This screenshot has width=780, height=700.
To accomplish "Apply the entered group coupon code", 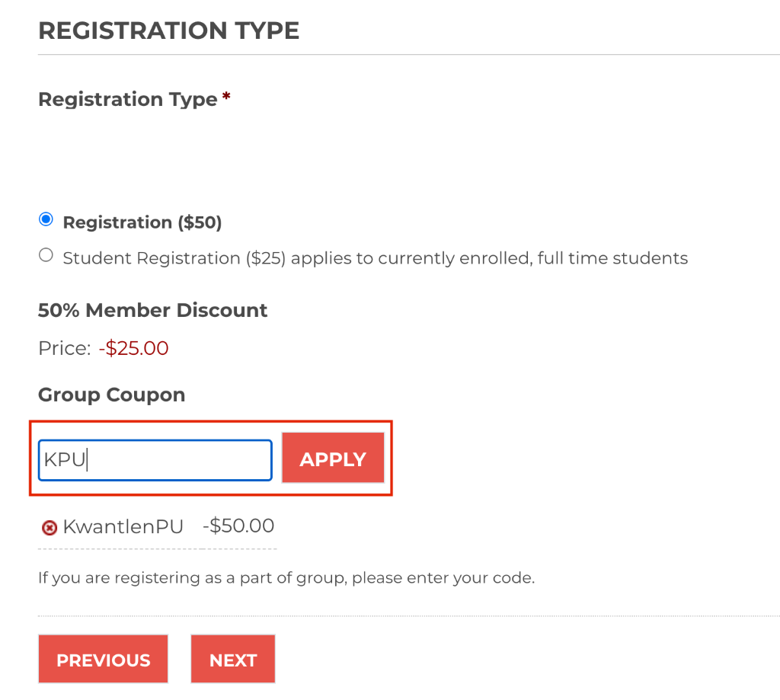I will pos(333,458).
